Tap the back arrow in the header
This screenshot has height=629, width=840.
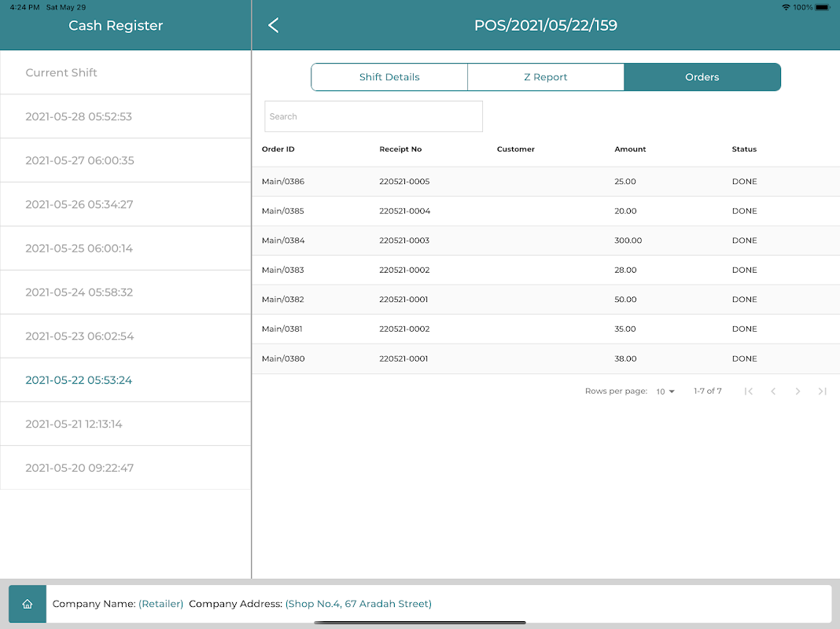[x=273, y=25]
